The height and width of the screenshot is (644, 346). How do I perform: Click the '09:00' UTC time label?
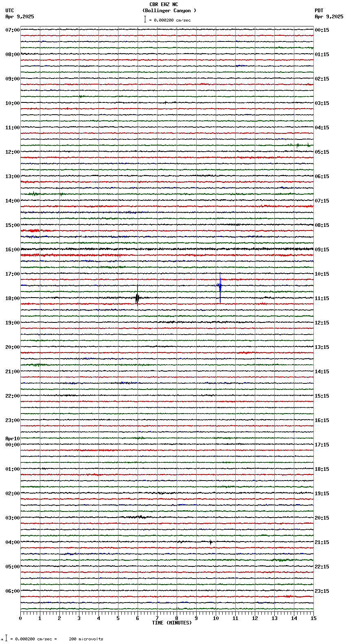[13, 79]
